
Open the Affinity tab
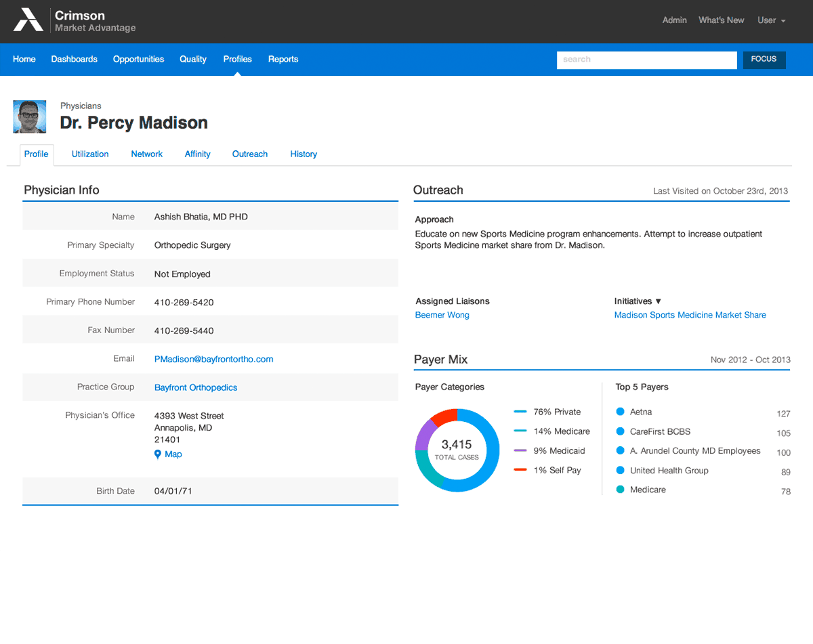pyautogui.click(x=198, y=154)
